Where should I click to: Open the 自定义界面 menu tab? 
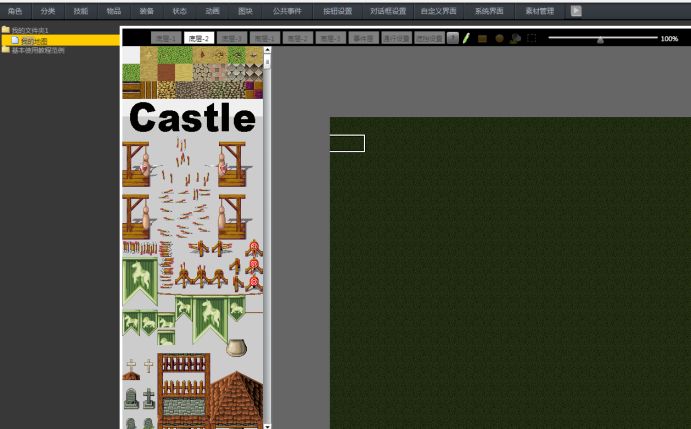click(x=438, y=11)
